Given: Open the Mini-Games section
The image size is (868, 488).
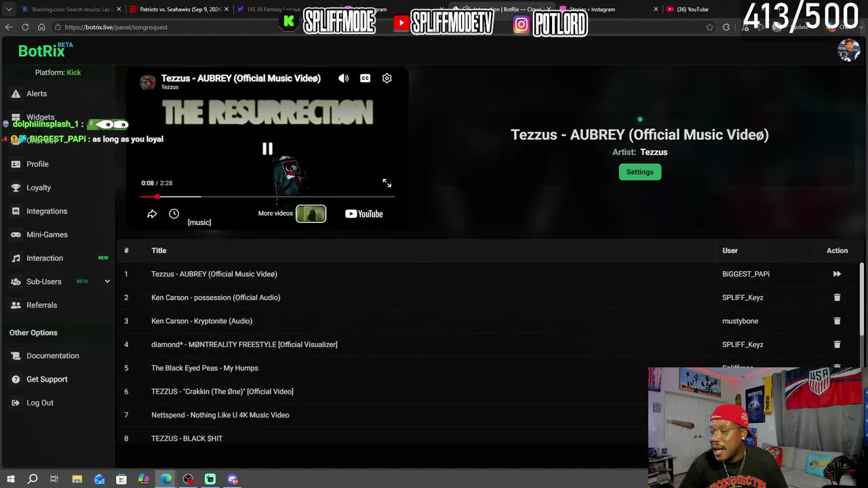Looking at the screenshot, I should 47,235.
